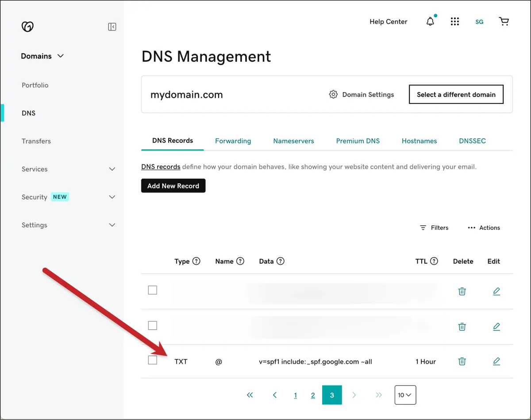Open the apps grid menu
This screenshot has width=531, height=420.
click(x=455, y=22)
